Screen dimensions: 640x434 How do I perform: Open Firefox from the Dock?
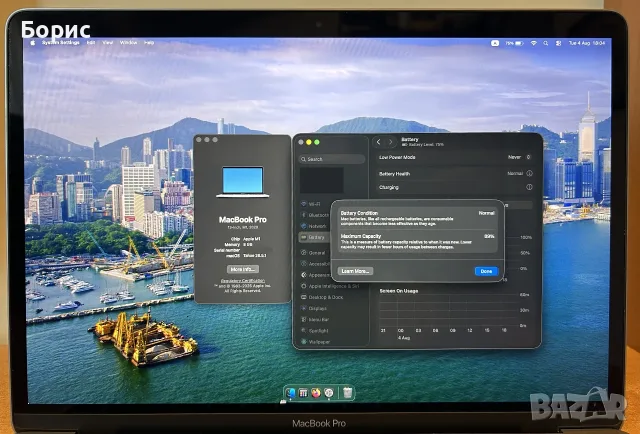pyautogui.click(x=316, y=393)
